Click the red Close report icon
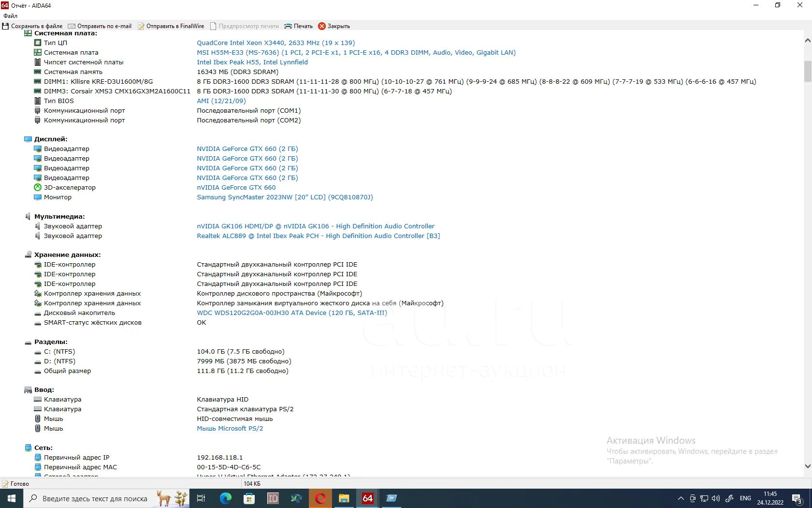 [322, 26]
